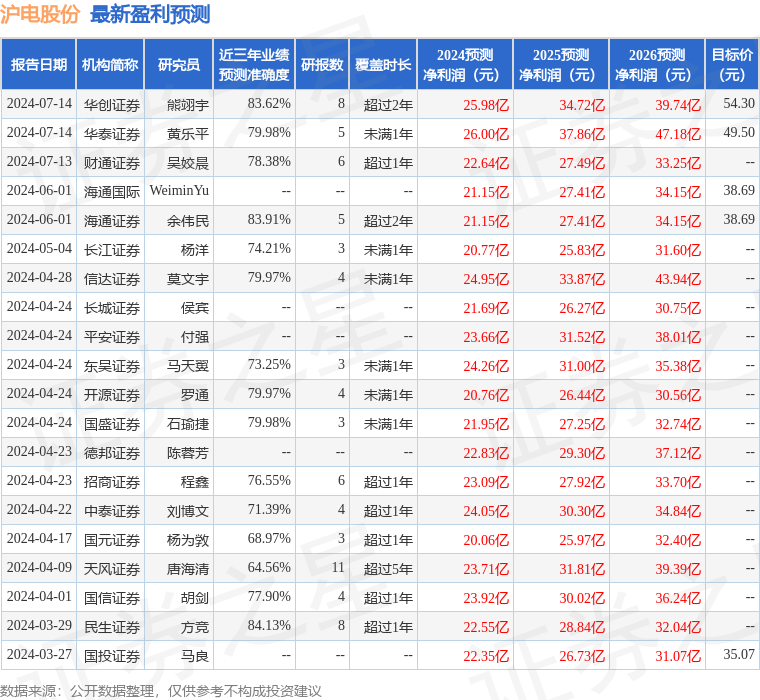Select 中泰证券 institution cell

click(112, 511)
